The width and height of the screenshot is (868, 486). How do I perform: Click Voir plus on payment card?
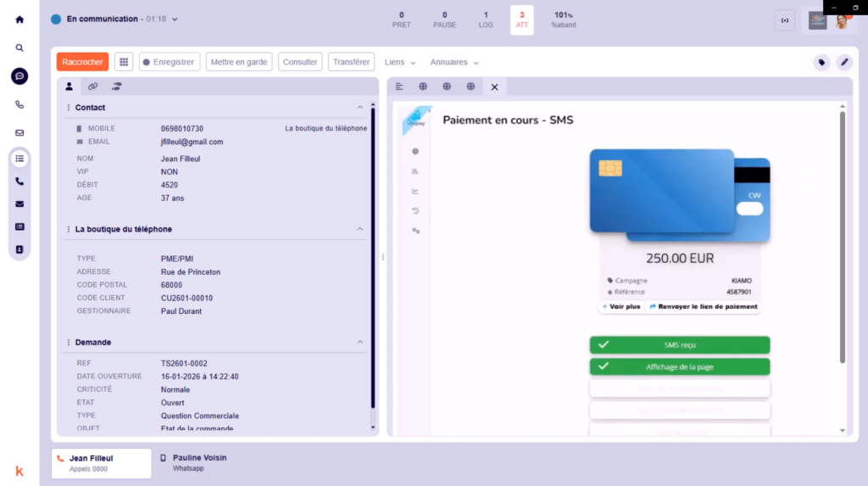click(x=621, y=306)
